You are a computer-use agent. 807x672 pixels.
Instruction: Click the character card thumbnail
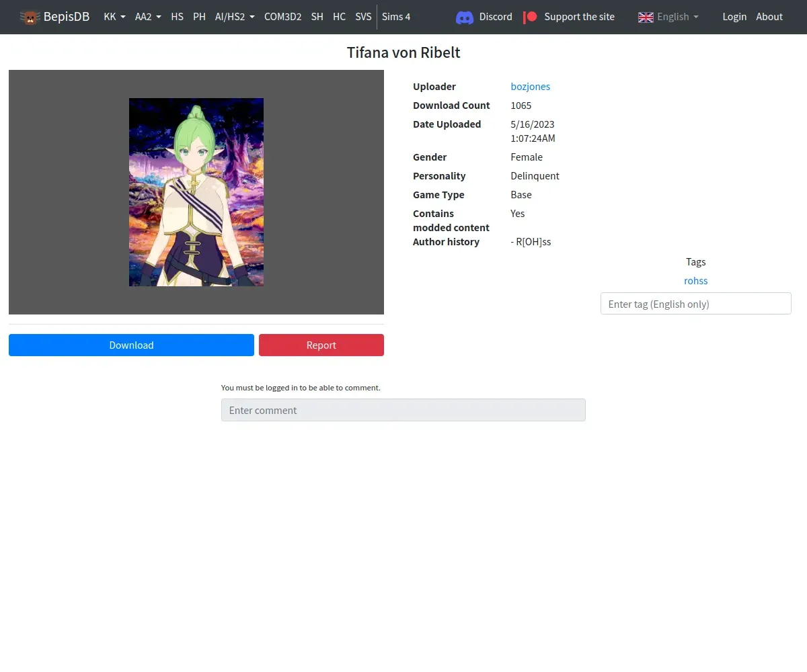coord(196,192)
